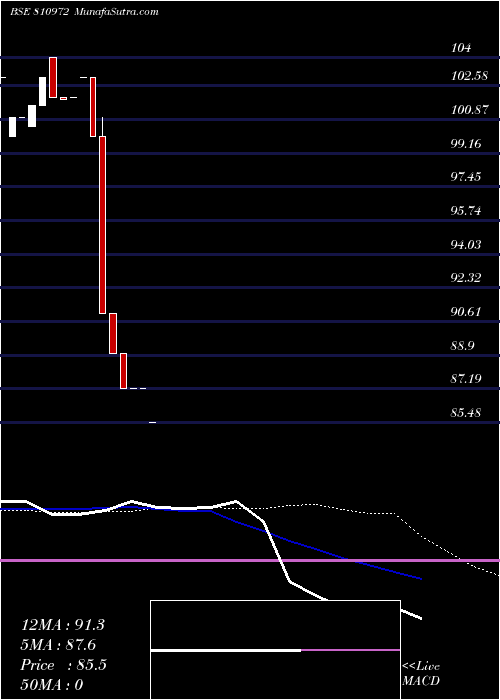Viewport: 500px width, 700px height.
Task: Click the '50MA : 0' readout
Action: coord(52,685)
